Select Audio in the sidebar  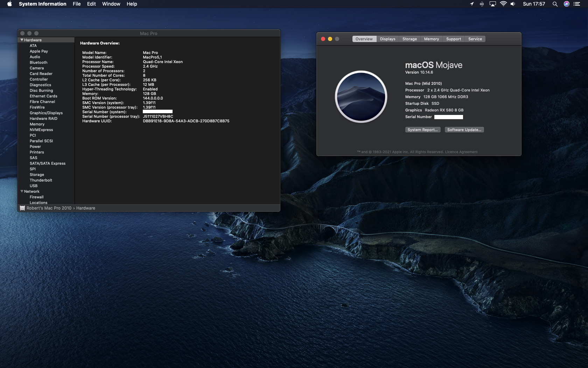[x=35, y=57]
